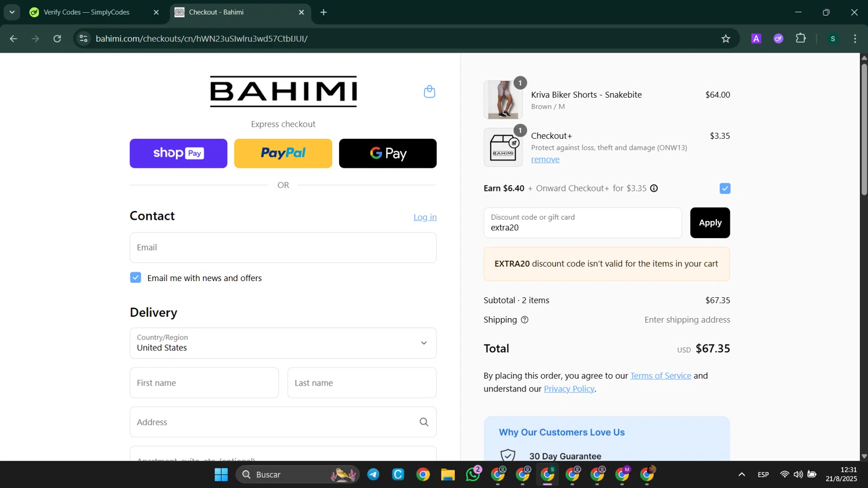Open the Windows Start menu

pyautogui.click(x=221, y=475)
